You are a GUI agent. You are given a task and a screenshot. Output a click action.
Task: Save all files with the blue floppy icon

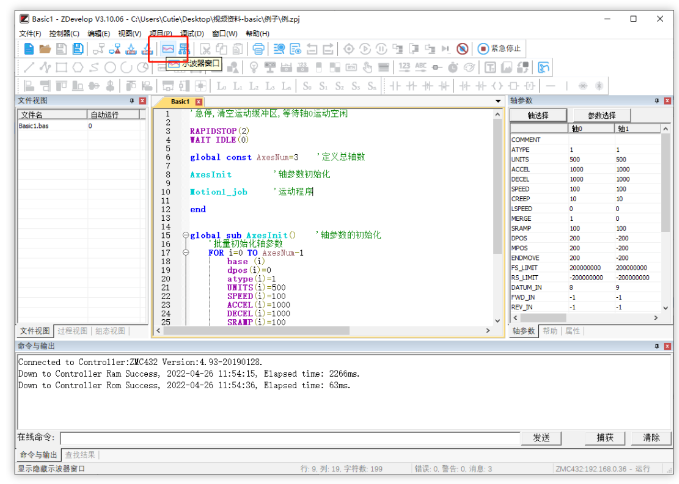pos(78,49)
